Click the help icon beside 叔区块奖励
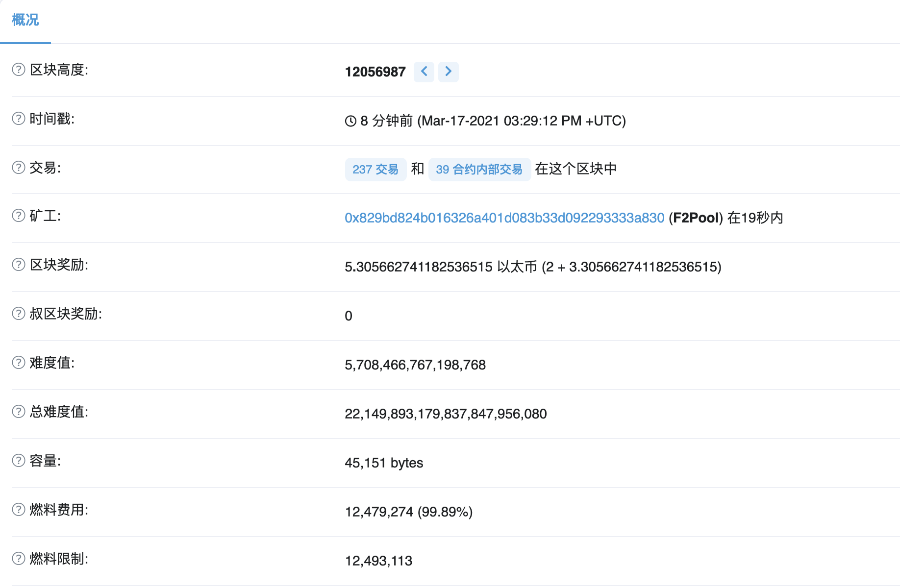Viewport: 900px width, 588px height. (19, 314)
